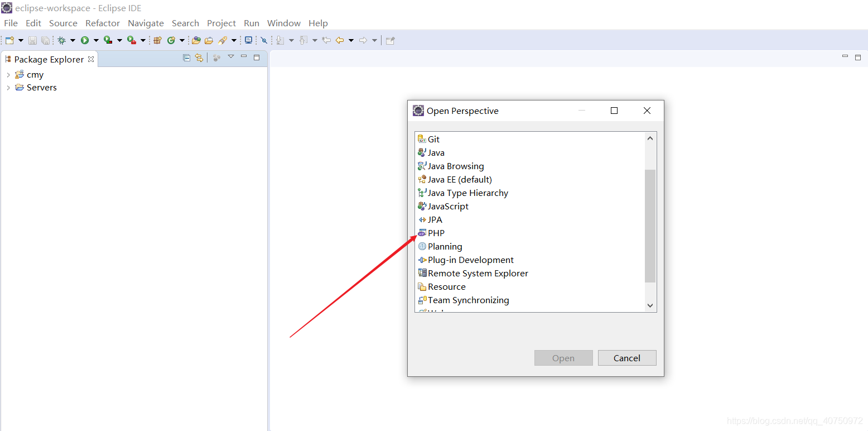Open New Java Class dropdown arrow

click(x=182, y=40)
